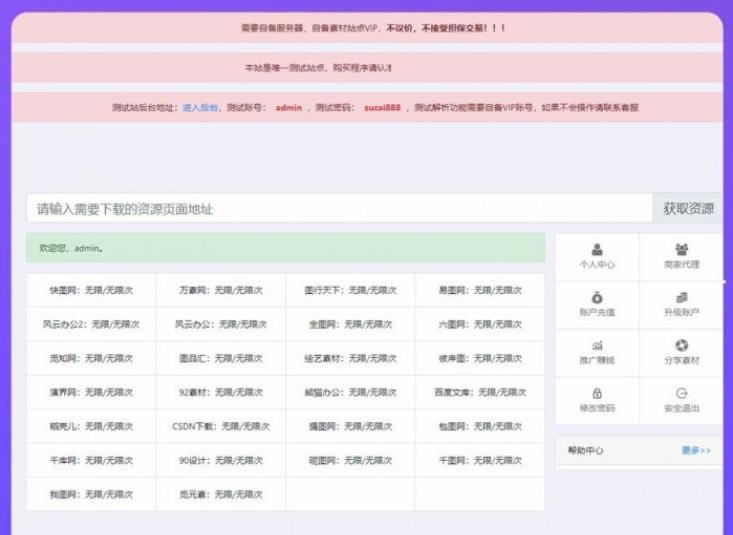The height and width of the screenshot is (535, 733).
Task: Select the 风云办公2 quota cell
Action: pyautogui.click(x=91, y=324)
